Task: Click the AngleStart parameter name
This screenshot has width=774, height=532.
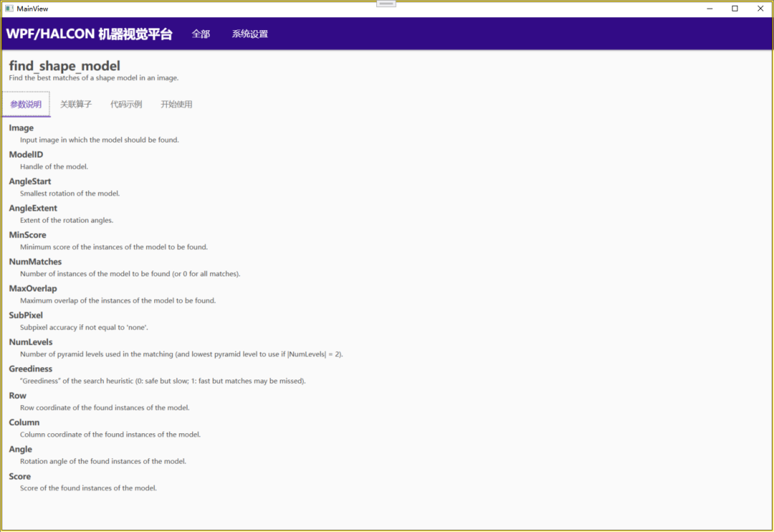Action: coord(30,181)
